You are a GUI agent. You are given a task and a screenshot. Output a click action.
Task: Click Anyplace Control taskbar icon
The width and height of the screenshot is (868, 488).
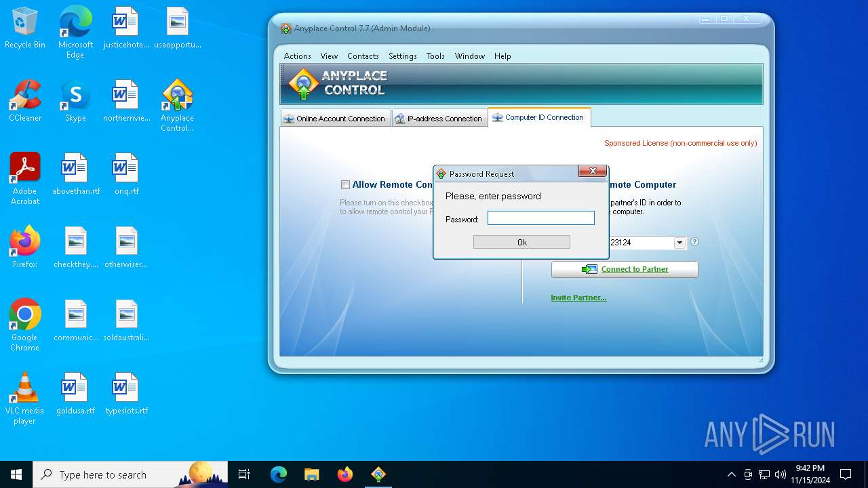pyautogui.click(x=378, y=474)
